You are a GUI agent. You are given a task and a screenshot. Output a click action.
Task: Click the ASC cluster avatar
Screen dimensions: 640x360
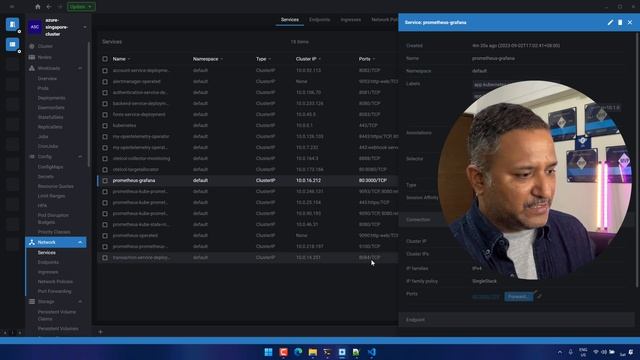35,27
